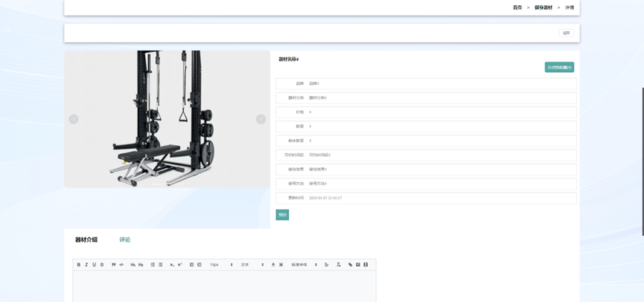Toggle strikethrough formatting in the editor
The width and height of the screenshot is (644, 302).
(x=102, y=265)
